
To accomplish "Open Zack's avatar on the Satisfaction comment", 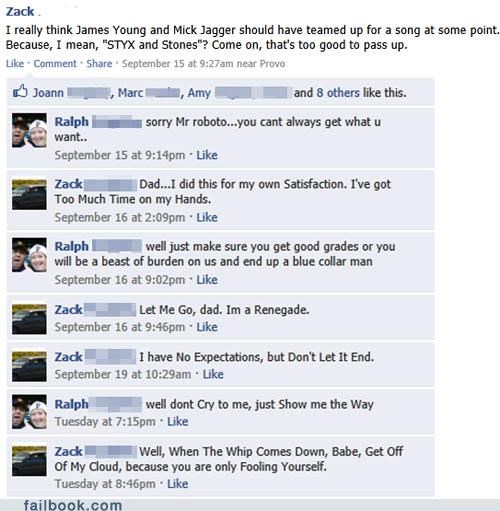I will point(29,194).
